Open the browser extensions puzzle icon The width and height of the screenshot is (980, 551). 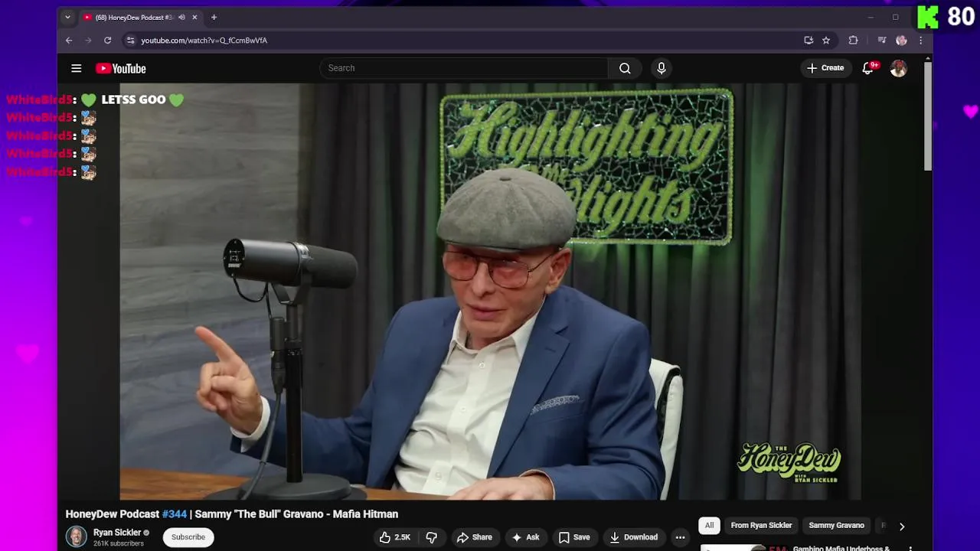click(853, 41)
